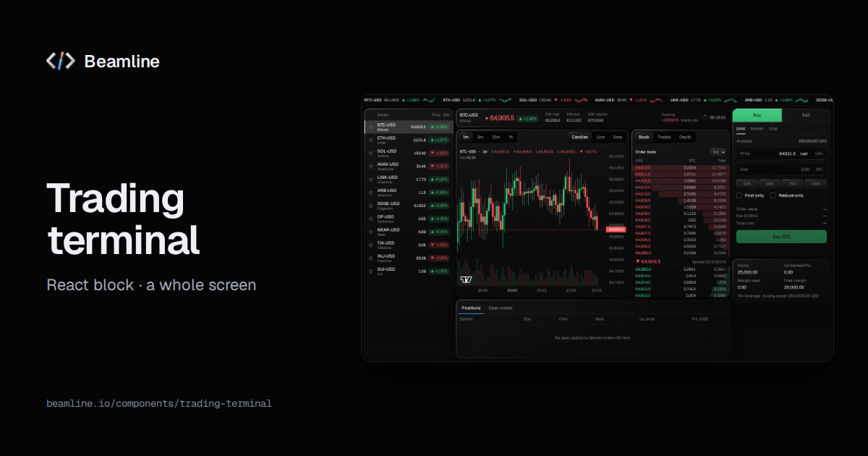Select Area chart type
This screenshot has height=456, width=868.
[x=618, y=137]
